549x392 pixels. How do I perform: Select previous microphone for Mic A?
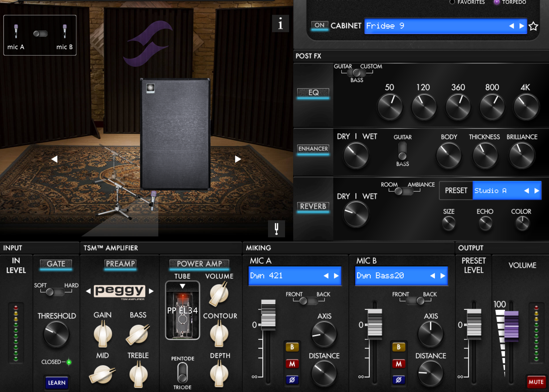point(326,276)
